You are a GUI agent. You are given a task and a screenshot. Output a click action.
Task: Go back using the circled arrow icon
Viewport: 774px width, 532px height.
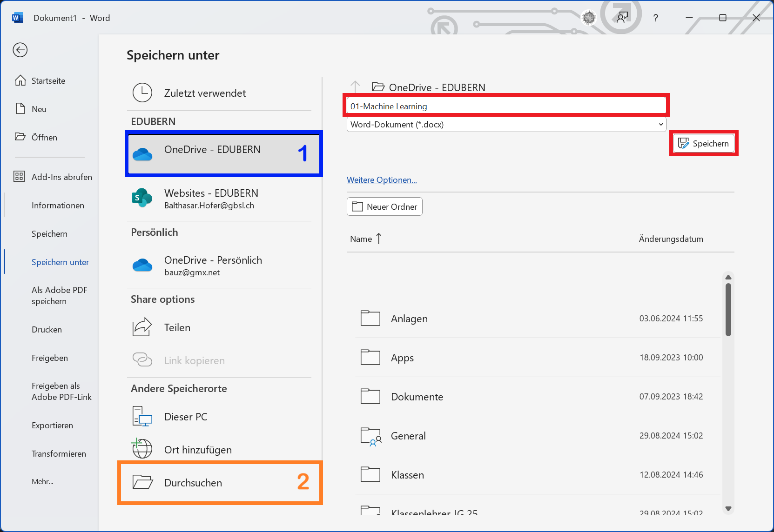click(x=20, y=50)
